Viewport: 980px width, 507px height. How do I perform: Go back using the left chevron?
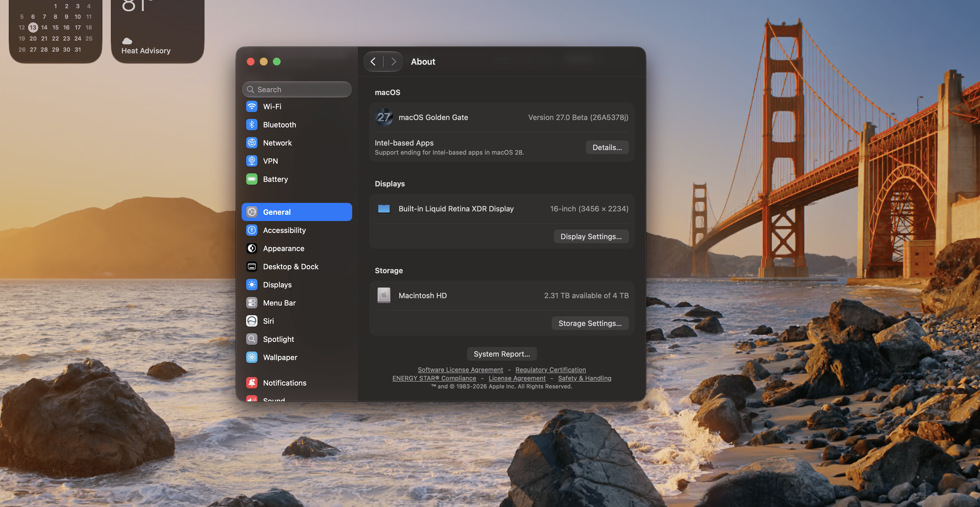pos(373,61)
